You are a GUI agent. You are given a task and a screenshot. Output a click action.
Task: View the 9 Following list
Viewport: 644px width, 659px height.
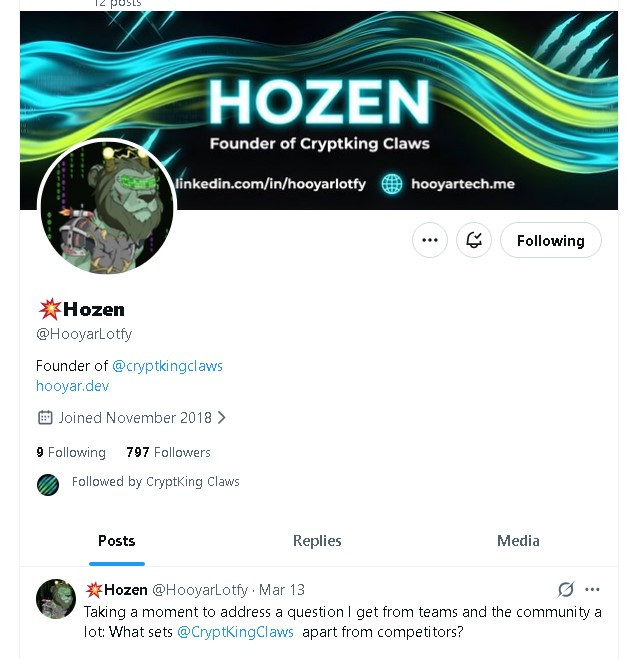[x=71, y=452]
